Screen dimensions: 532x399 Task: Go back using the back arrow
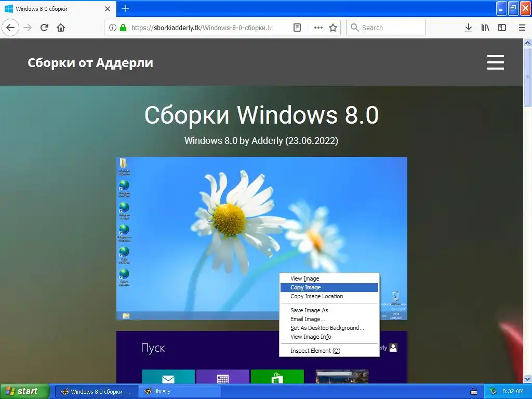click(x=10, y=28)
